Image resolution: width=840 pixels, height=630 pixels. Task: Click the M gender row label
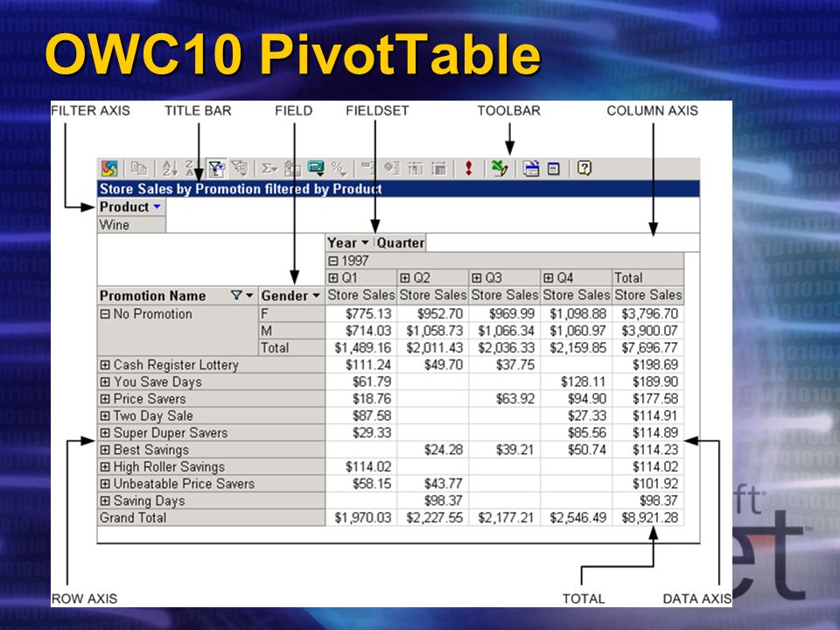[291, 331]
